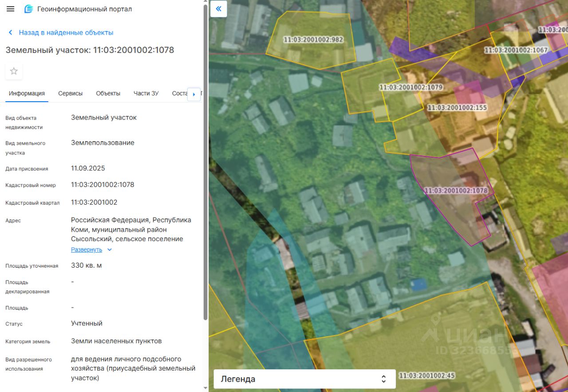The height and width of the screenshot is (392, 568).
Task: Click the Вид разрешенного использования label
Action: [x=28, y=364]
